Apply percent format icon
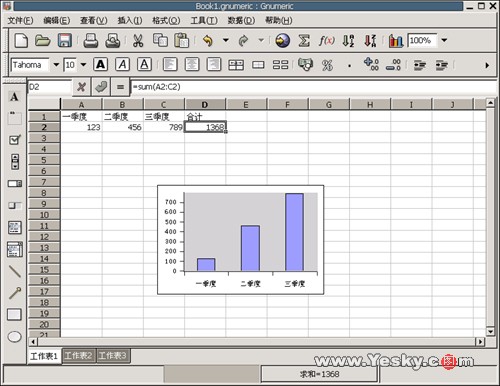 327,65
